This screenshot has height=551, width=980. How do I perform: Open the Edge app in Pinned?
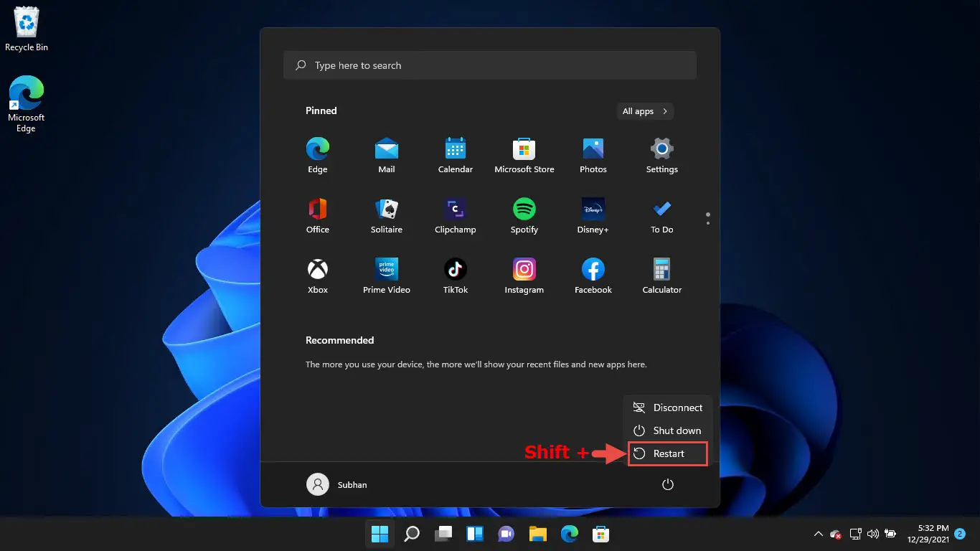pos(317,156)
